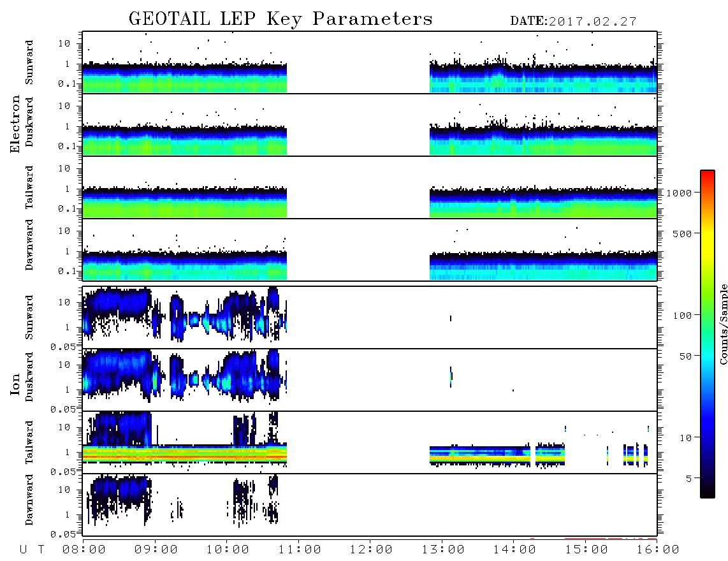Click the 'GEOTAIL LEP Key Parameters' title
The height and width of the screenshot is (561, 728).
pyautogui.click(x=280, y=19)
